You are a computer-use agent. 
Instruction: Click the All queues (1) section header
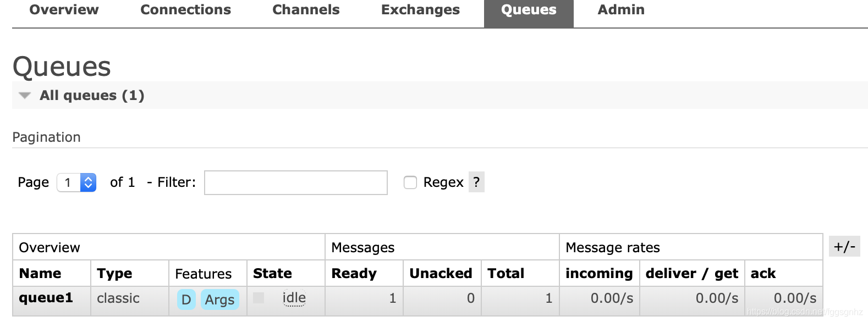(x=92, y=96)
